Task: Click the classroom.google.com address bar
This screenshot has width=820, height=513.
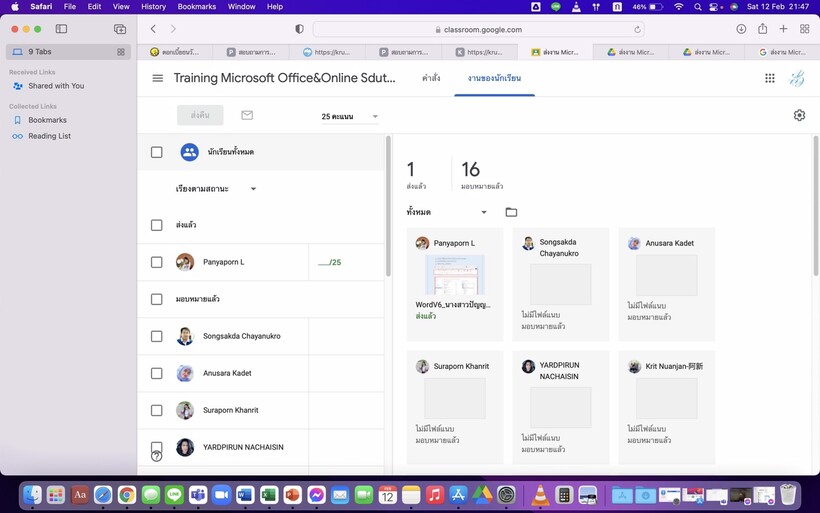Action: point(479,29)
